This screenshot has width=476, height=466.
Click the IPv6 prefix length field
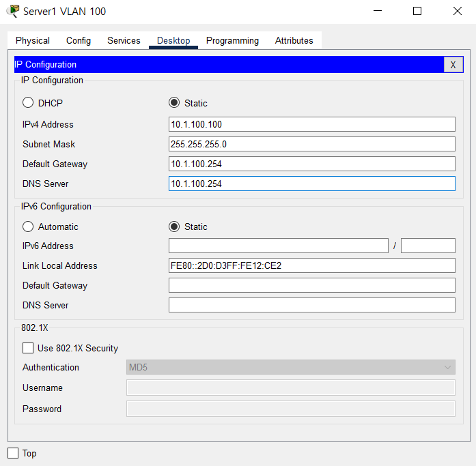click(x=428, y=246)
